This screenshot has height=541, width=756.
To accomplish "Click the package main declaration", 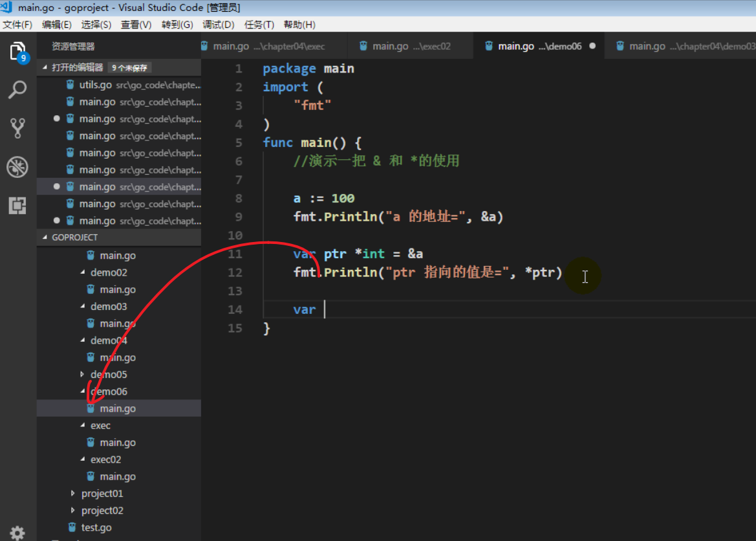I will pyautogui.click(x=308, y=69).
